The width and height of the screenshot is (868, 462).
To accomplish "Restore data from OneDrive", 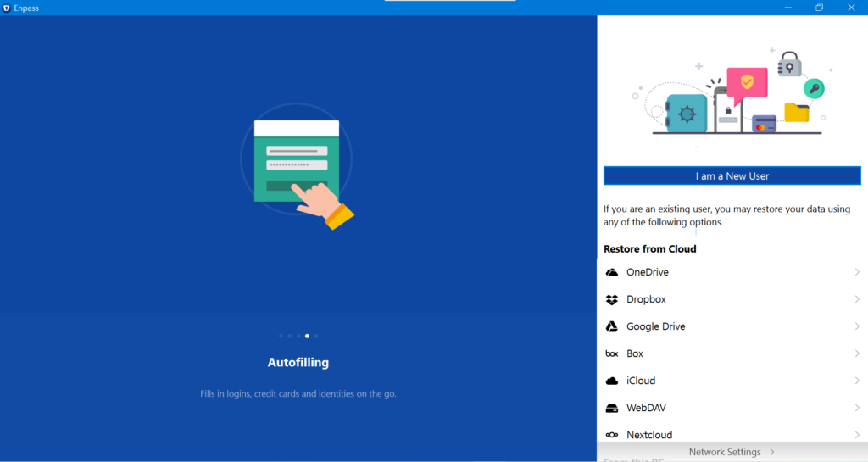I will pyautogui.click(x=732, y=272).
